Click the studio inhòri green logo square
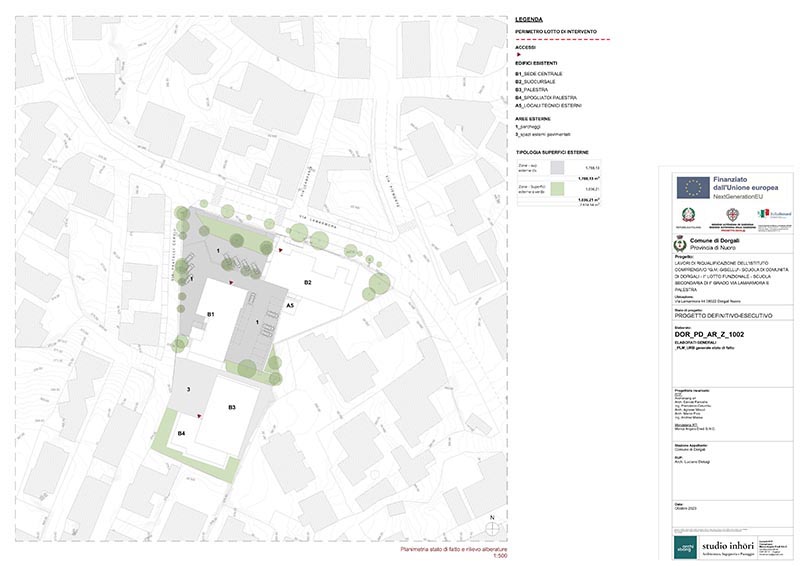 685,545
